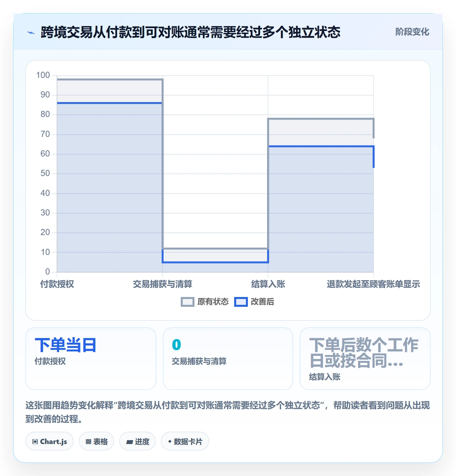The image size is (456, 476).
Task: Select the Chart.js tag chip
Action: [x=50, y=441]
